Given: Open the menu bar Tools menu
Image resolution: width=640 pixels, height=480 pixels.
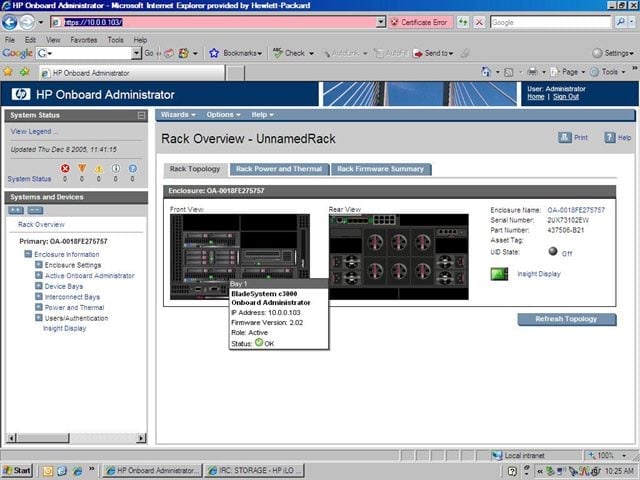Looking at the screenshot, I should click(116, 40).
